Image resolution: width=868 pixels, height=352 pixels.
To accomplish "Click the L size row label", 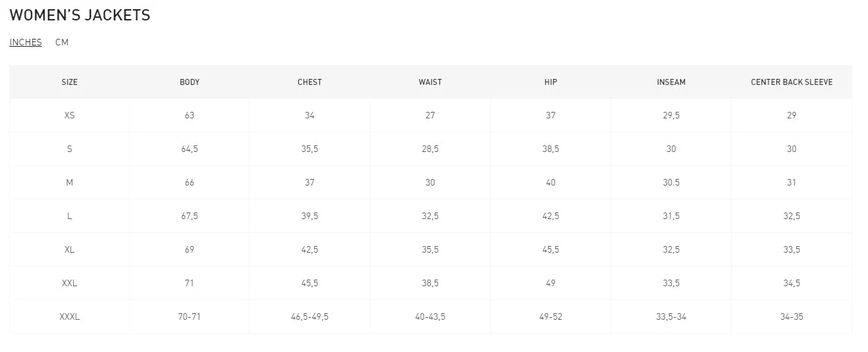I will tap(69, 216).
